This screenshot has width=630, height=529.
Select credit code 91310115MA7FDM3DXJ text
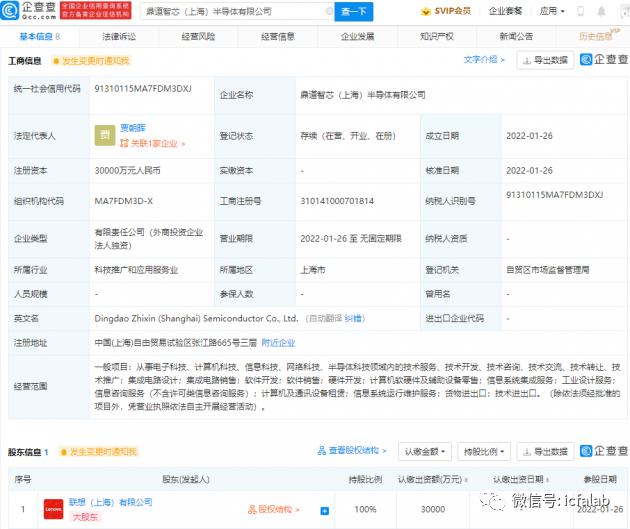143,89
